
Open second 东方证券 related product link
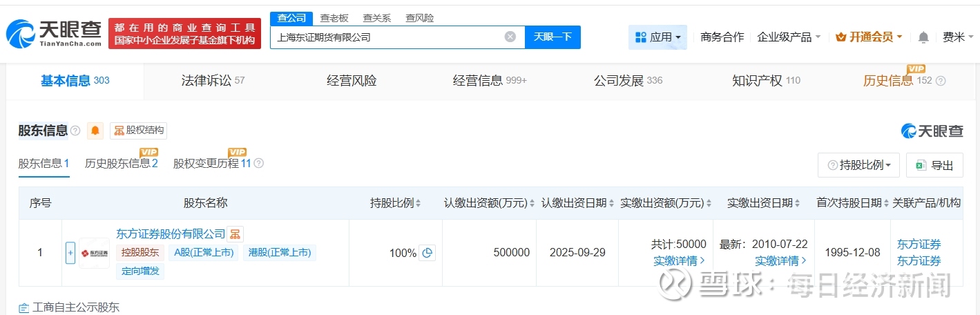(919, 261)
